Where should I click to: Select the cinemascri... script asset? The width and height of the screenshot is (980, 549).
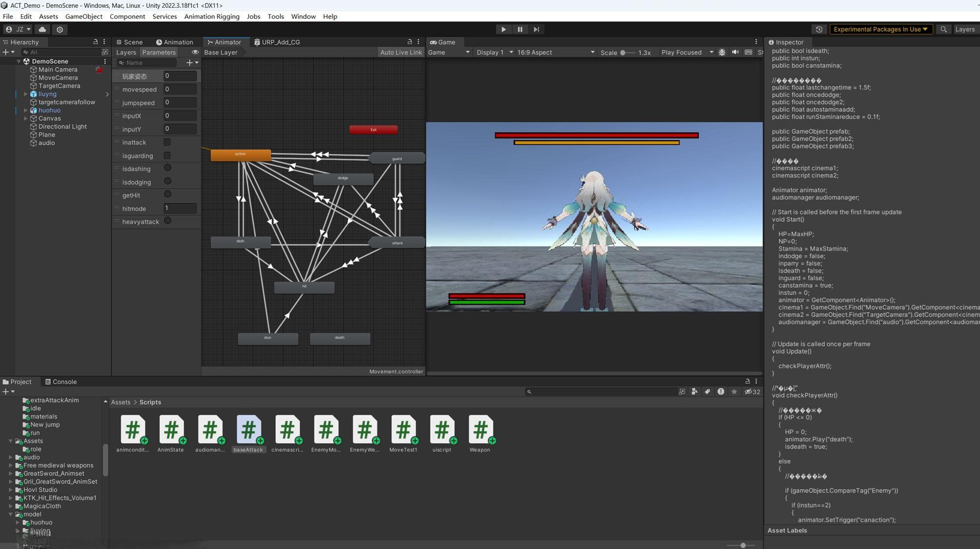coord(287,434)
